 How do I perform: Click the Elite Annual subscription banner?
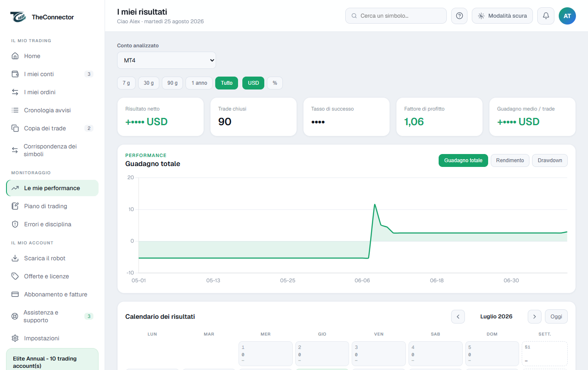pos(52,359)
